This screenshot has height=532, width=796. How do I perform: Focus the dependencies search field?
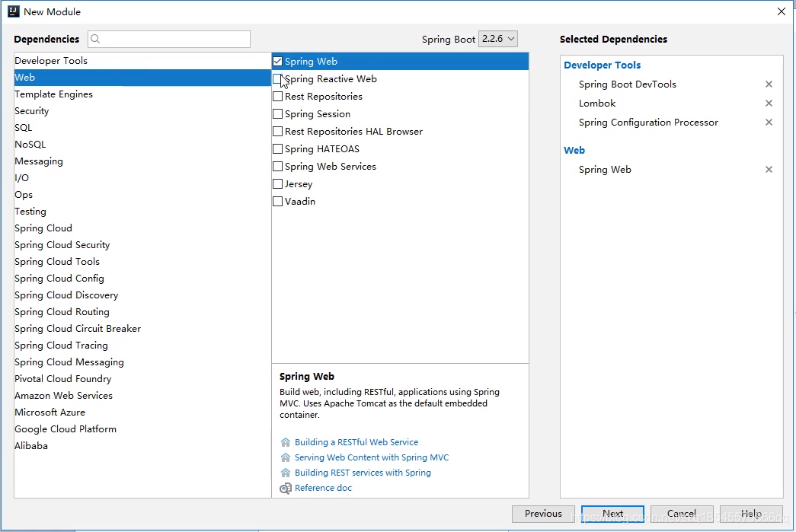click(x=169, y=39)
